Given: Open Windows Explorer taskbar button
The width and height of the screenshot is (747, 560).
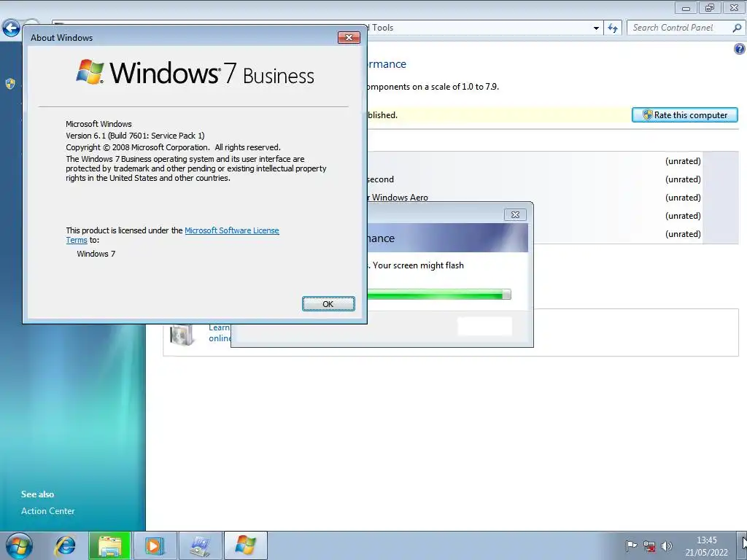Looking at the screenshot, I should click(x=109, y=545).
